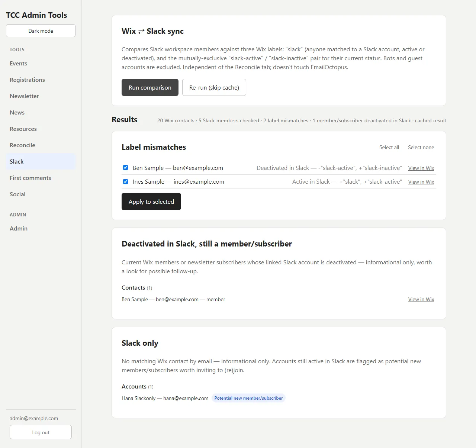Click the Wix ⇄ Slack sync heading
Viewport: 476px width, 448px height.
(x=152, y=31)
